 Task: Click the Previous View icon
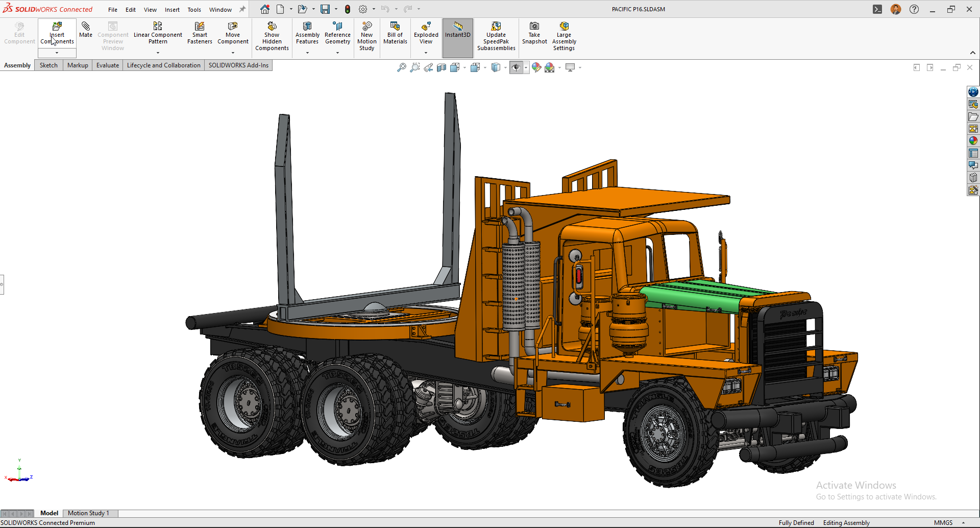[428, 67]
